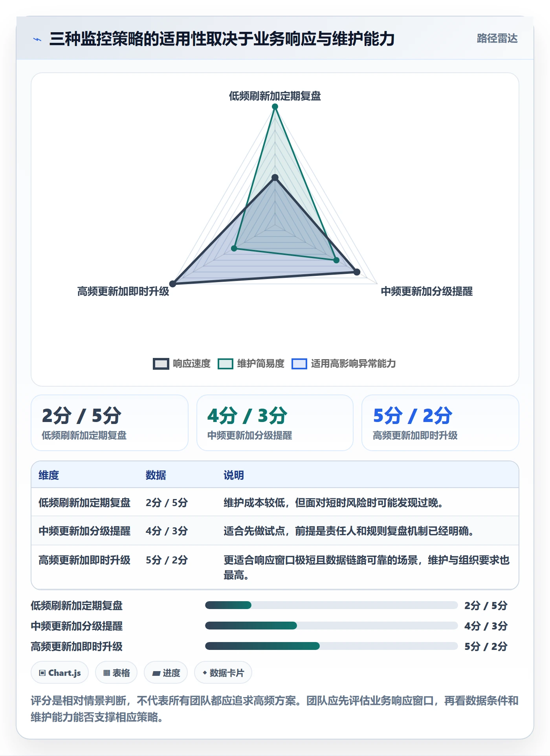Click the lightning icon beside the title

[37, 39]
